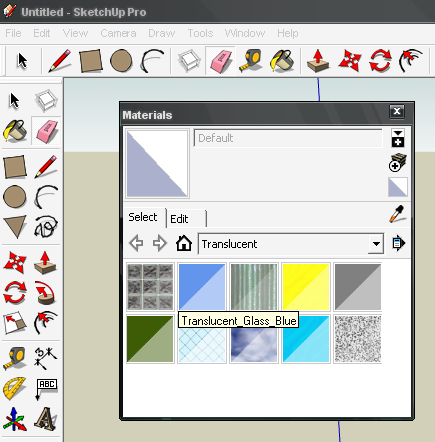The image size is (435, 442).
Task: Choose Line pencil in left tool palette
Action: [46, 167]
